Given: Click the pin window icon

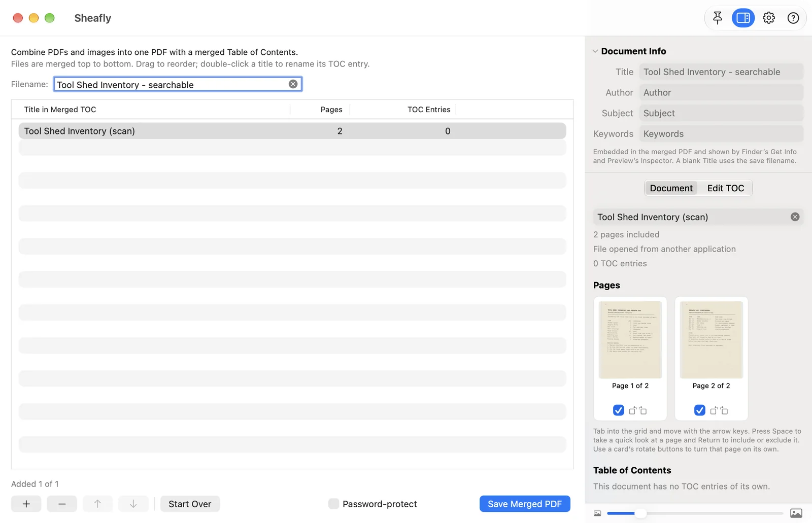Looking at the screenshot, I should [x=717, y=18].
